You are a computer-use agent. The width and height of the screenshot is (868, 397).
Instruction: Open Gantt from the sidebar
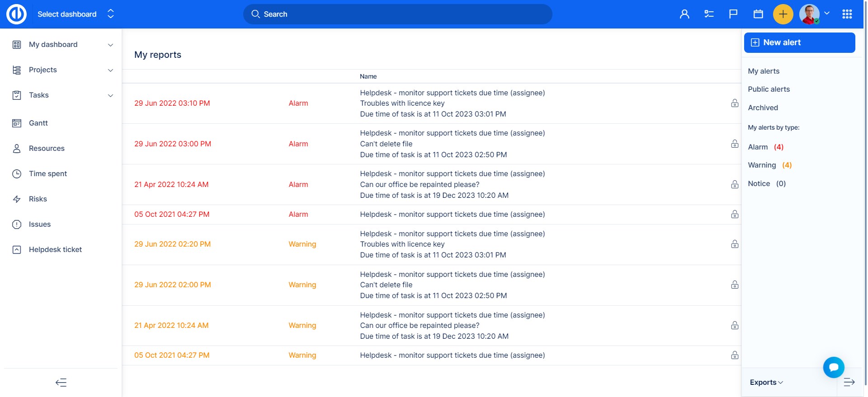38,123
